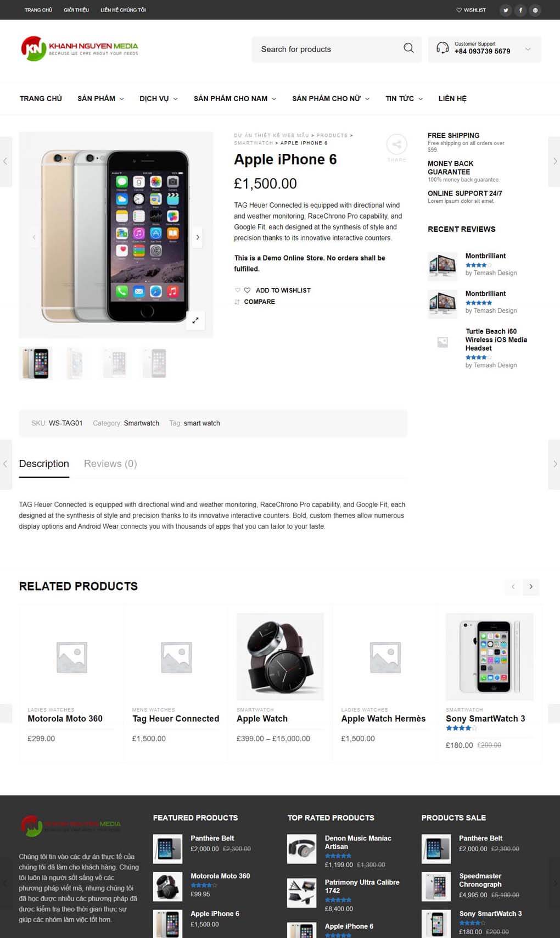The height and width of the screenshot is (938, 560).
Task: Expand the Sản Phẩm menu
Action: [x=100, y=98]
